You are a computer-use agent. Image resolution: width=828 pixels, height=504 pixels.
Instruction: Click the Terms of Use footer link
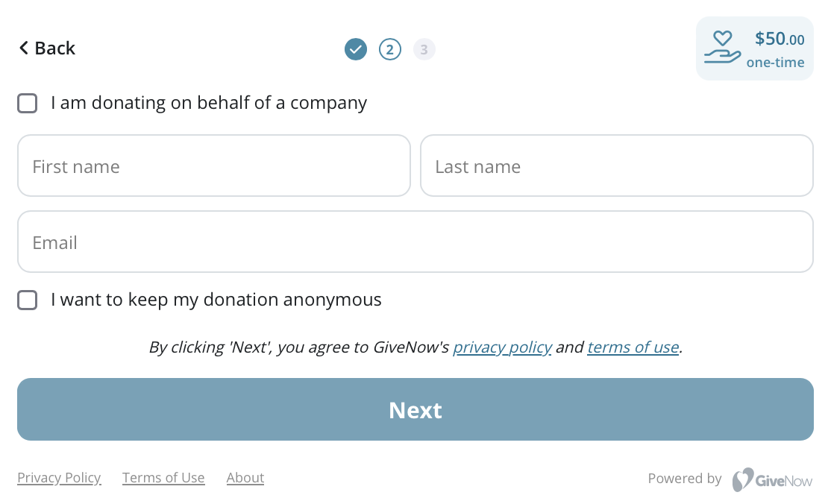[x=163, y=477]
